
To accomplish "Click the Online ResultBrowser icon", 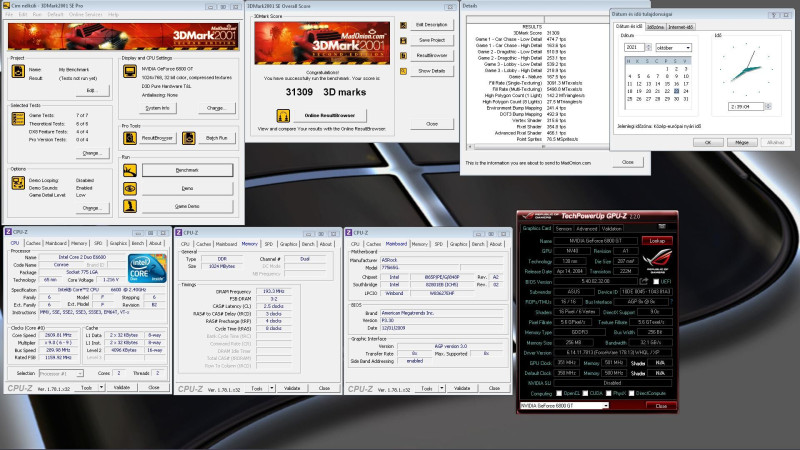I will pyautogui.click(x=283, y=116).
